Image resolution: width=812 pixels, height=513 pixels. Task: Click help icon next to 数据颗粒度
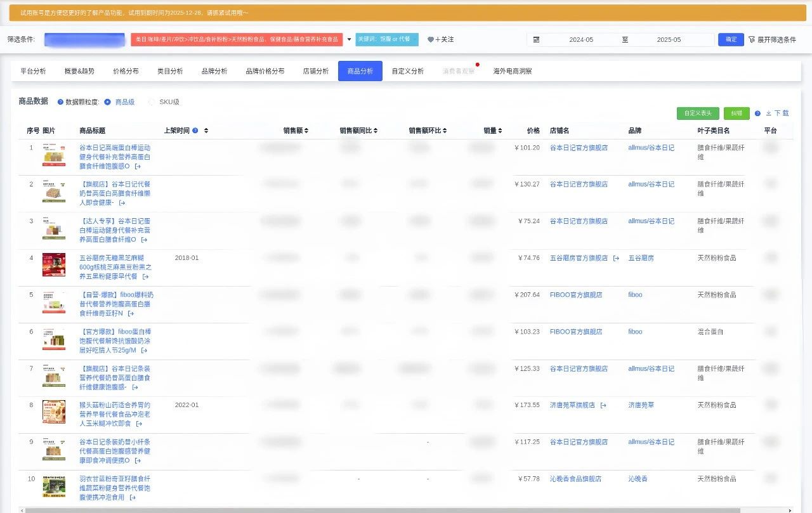[x=60, y=102]
